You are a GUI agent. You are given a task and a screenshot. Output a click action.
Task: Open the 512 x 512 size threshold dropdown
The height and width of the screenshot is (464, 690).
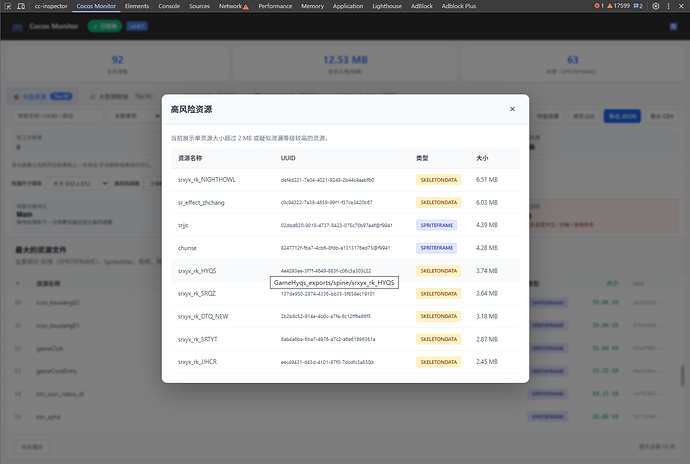point(77,183)
